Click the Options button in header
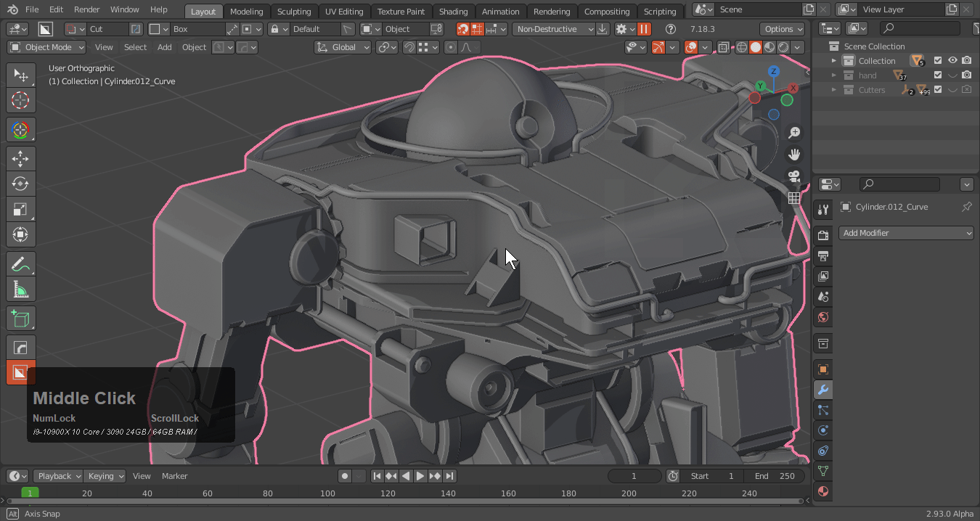Screen dimensions: 980x521 pyautogui.click(x=783, y=29)
